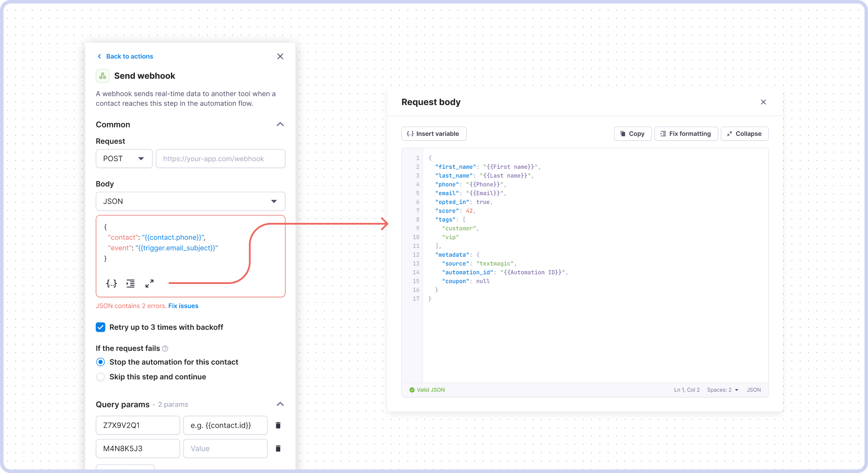Click Insert variable button in Request body
868x473 pixels.
tap(434, 134)
